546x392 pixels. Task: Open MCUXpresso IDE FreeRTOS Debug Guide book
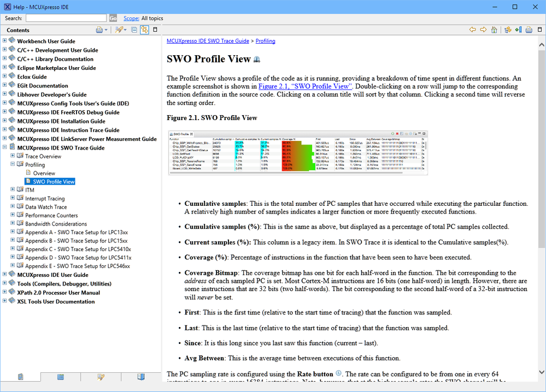click(68, 112)
